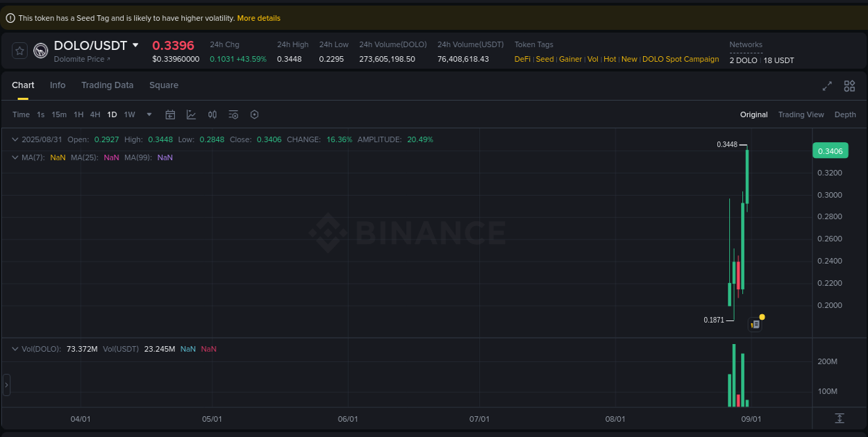Expand chart to fullscreen view
This screenshot has height=437, width=868.
(827, 86)
